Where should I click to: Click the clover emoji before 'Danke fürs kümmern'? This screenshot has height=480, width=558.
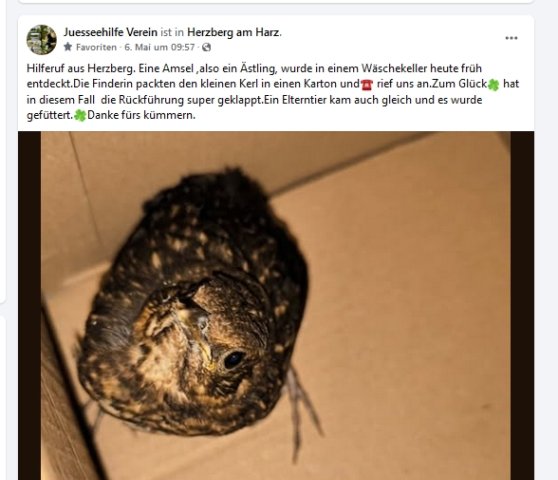80,116
